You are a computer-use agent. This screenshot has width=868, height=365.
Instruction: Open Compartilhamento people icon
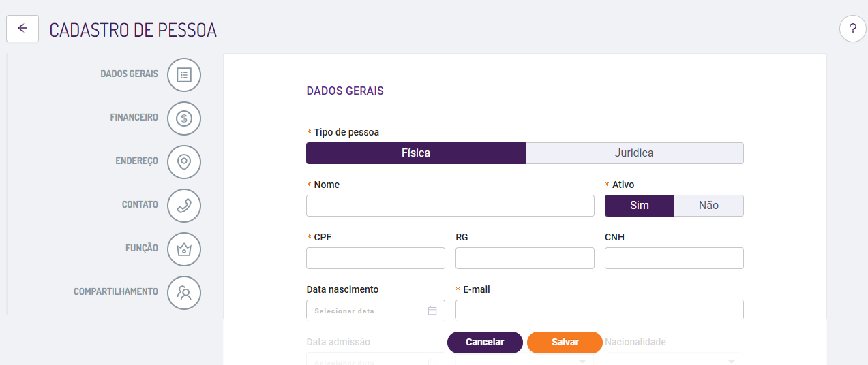[184, 293]
